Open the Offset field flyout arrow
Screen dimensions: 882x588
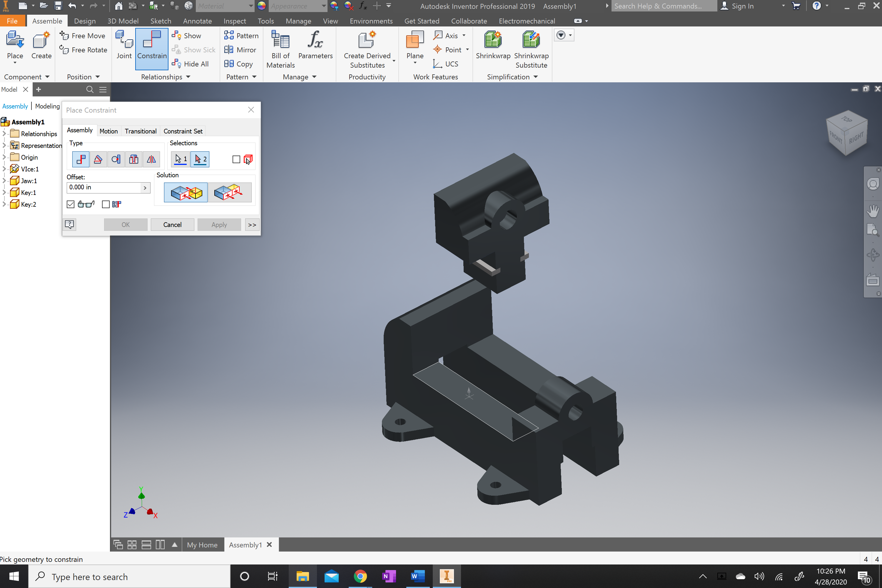[x=145, y=188]
